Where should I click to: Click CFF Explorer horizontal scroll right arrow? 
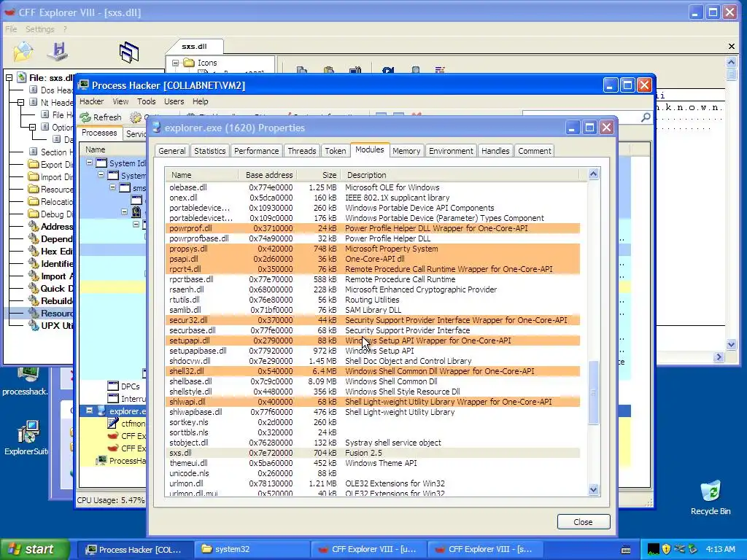coord(719,357)
